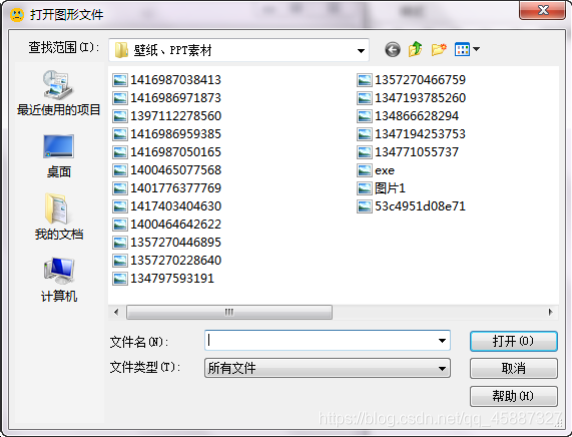Open 最近使用的项目 in the places bar
Screen dimensions: 572x437
[x=58, y=93]
